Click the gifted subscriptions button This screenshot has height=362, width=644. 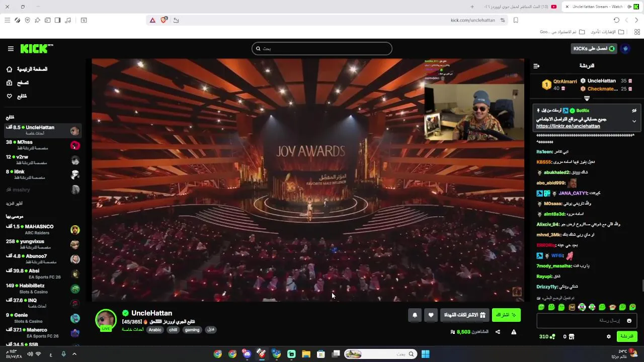pyautogui.click(x=464, y=315)
